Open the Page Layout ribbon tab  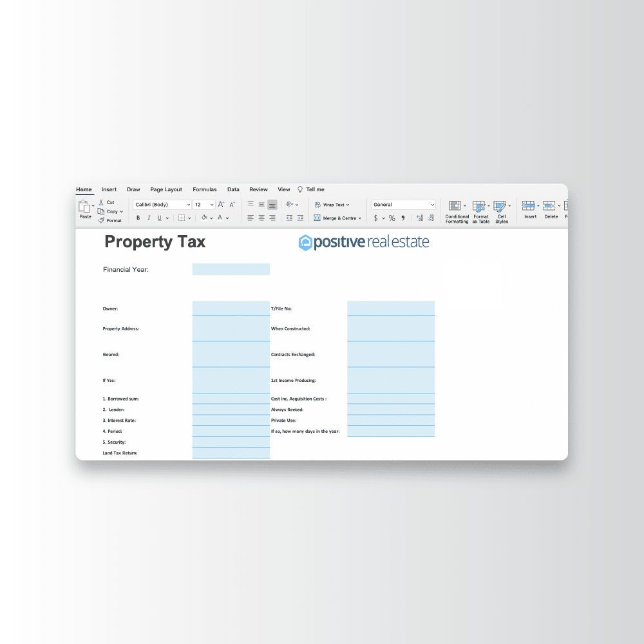click(166, 189)
